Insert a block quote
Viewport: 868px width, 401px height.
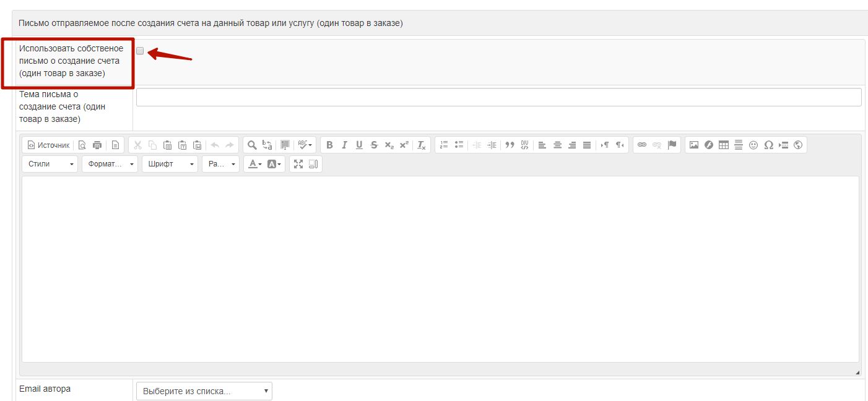pos(510,145)
